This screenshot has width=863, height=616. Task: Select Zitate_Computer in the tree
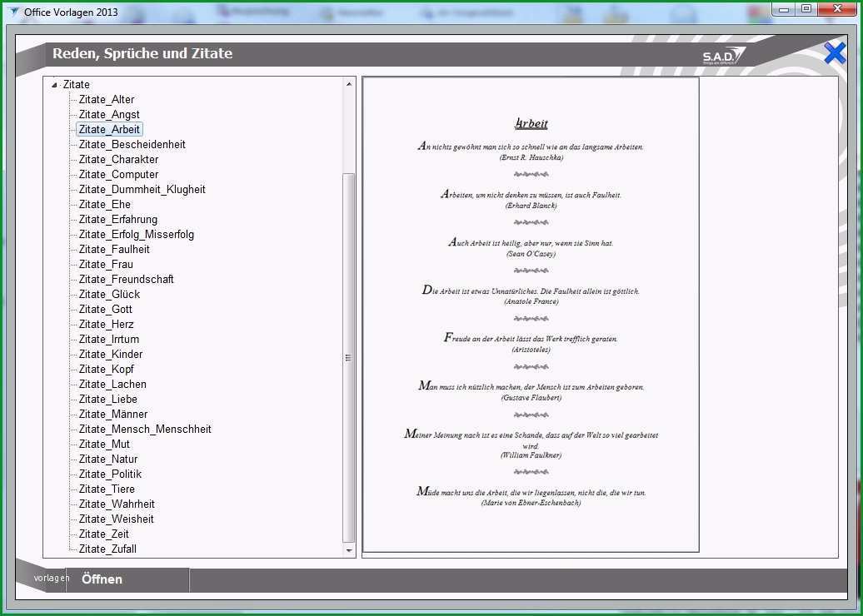coord(118,174)
